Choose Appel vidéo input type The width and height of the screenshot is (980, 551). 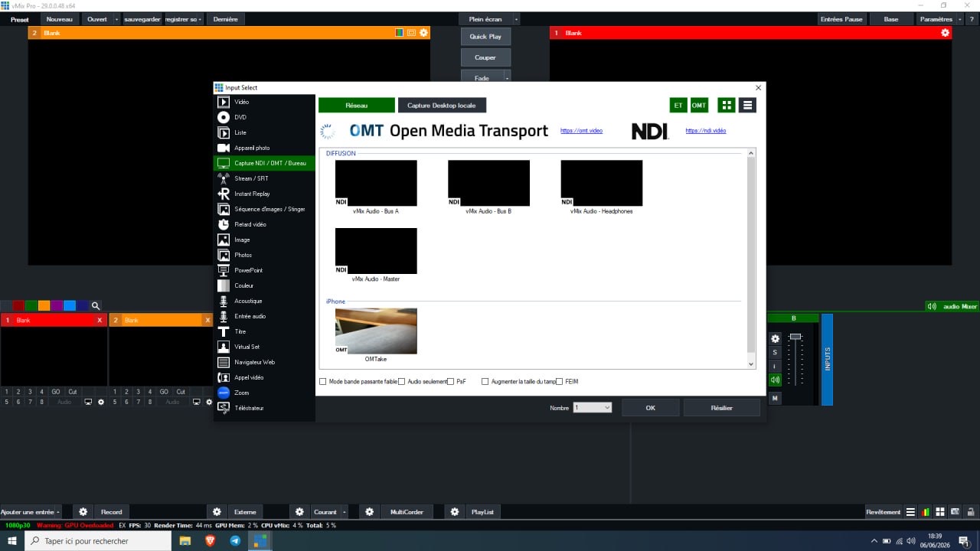click(264, 377)
